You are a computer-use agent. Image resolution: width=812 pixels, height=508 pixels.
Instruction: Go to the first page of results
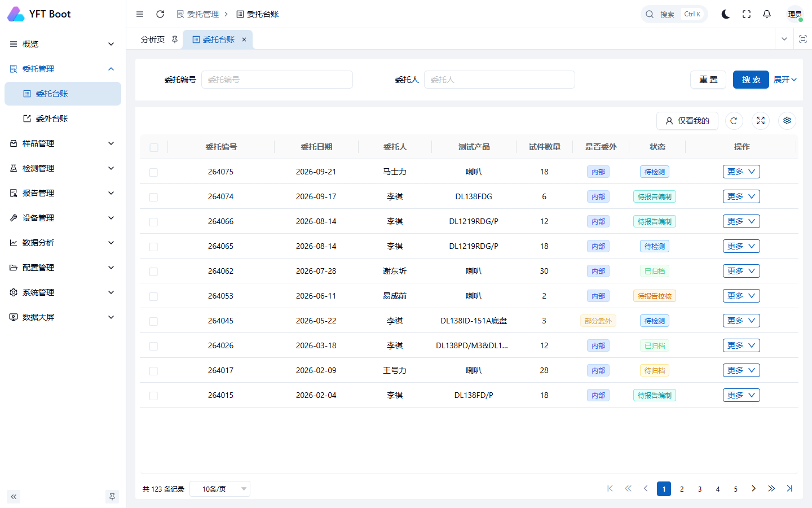pos(610,489)
